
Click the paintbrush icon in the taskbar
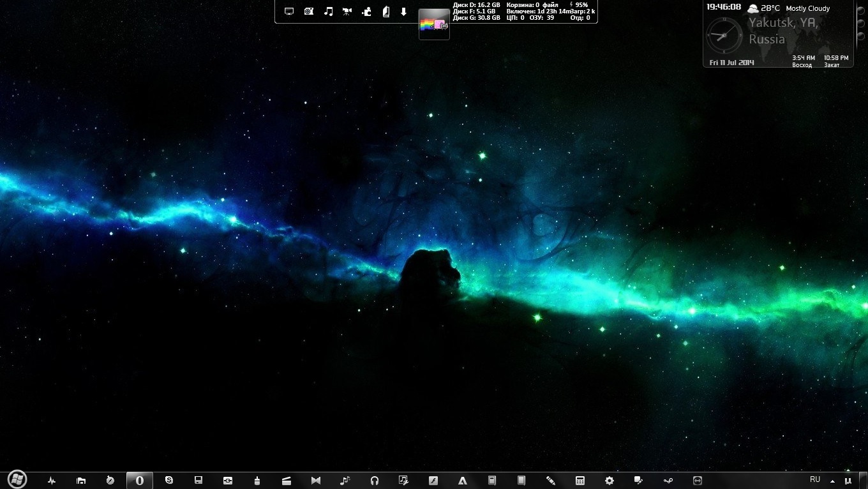tap(257, 481)
